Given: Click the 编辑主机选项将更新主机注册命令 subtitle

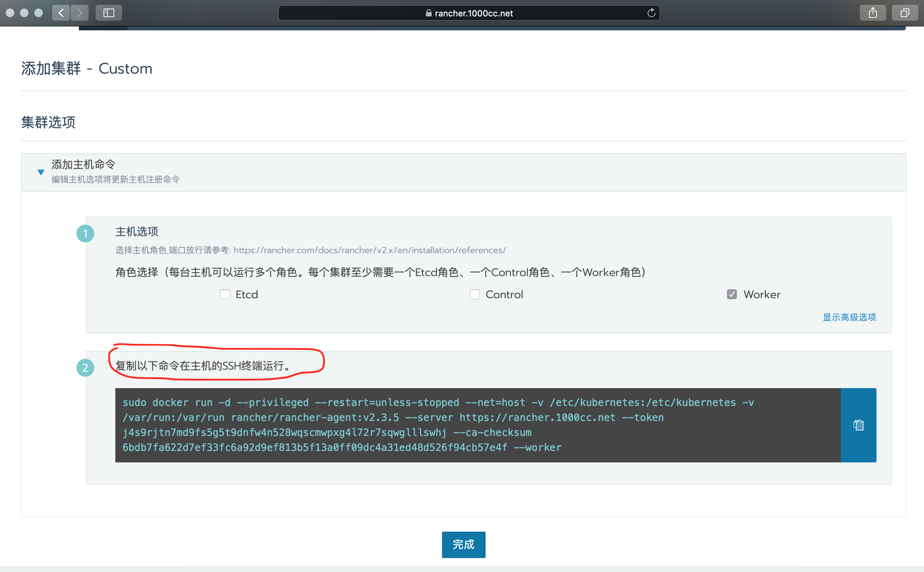Looking at the screenshot, I should point(115,179).
